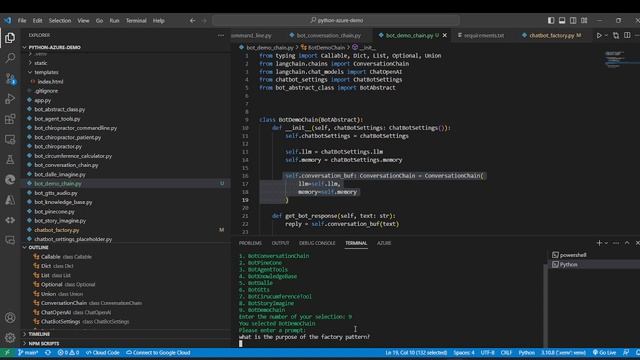
Task: Open the terminal panel more actions ellipsis
Action: click(616, 243)
